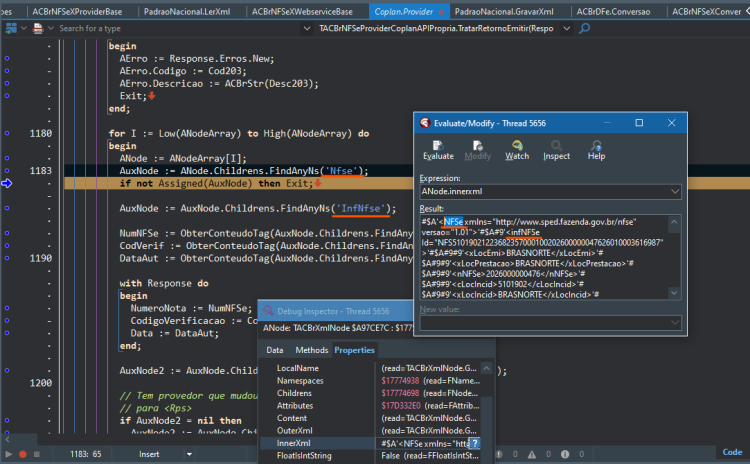Open the New value dropdown arrow
This screenshot has height=464, width=750.
point(674,322)
